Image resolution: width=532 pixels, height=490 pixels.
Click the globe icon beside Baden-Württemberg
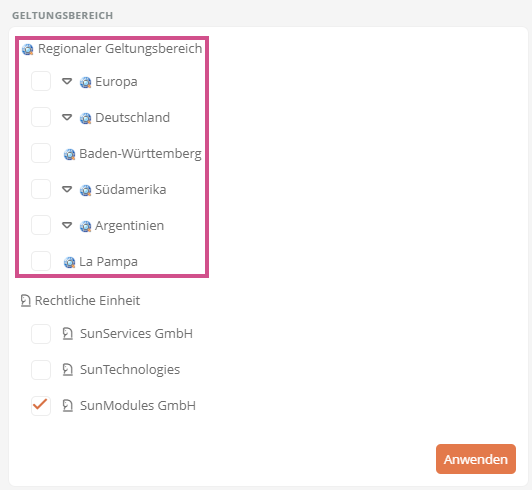pos(70,154)
